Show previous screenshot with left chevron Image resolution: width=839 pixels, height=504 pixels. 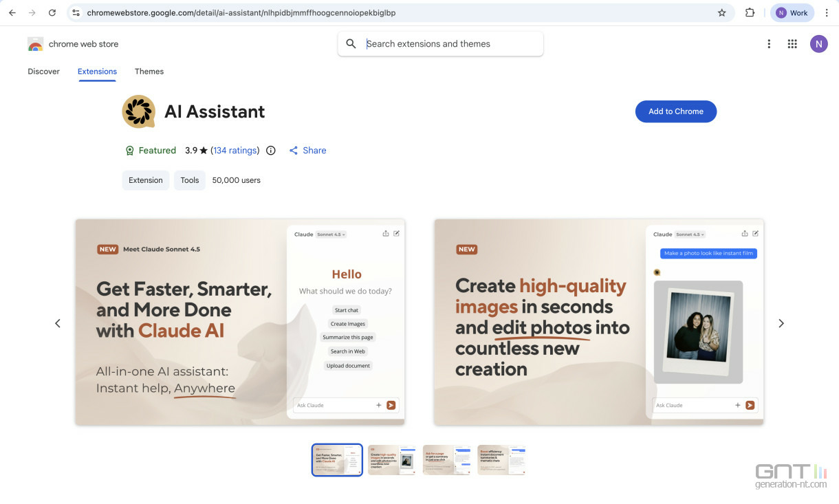58,323
